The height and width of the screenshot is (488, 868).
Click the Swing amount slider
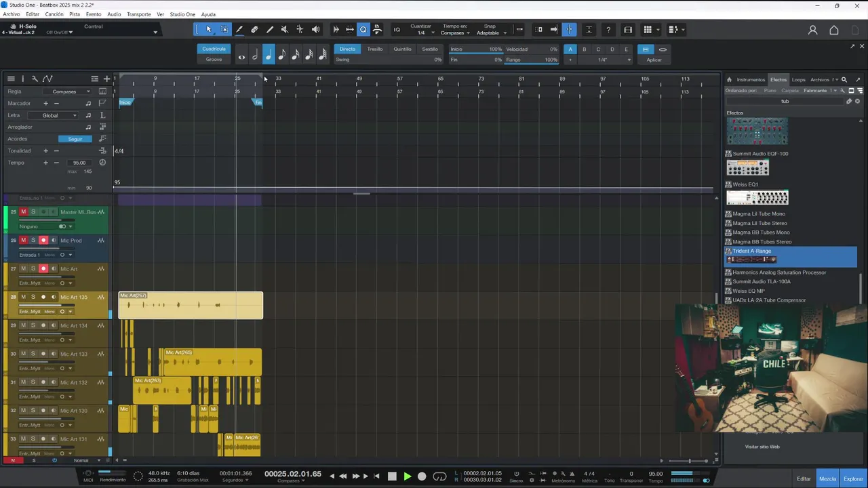(x=389, y=60)
